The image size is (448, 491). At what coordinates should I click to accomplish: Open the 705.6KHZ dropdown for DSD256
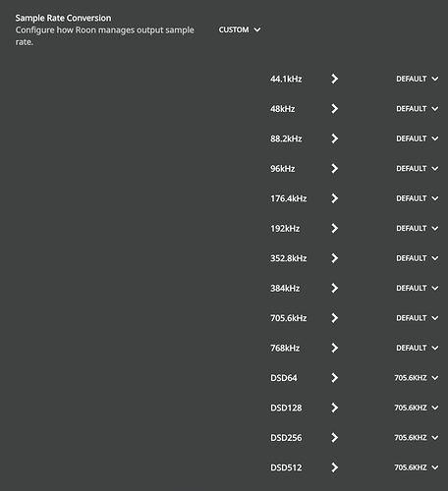pos(417,438)
